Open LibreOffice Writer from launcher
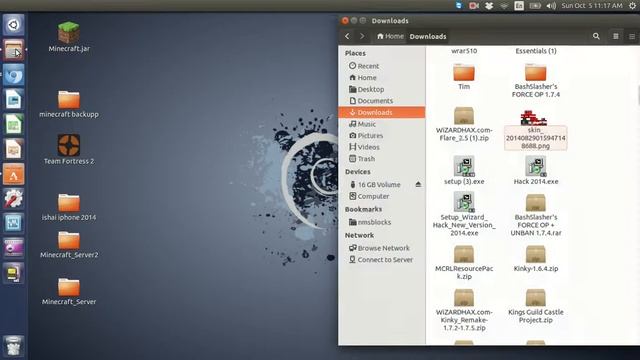The image size is (640, 360). coord(13,100)
